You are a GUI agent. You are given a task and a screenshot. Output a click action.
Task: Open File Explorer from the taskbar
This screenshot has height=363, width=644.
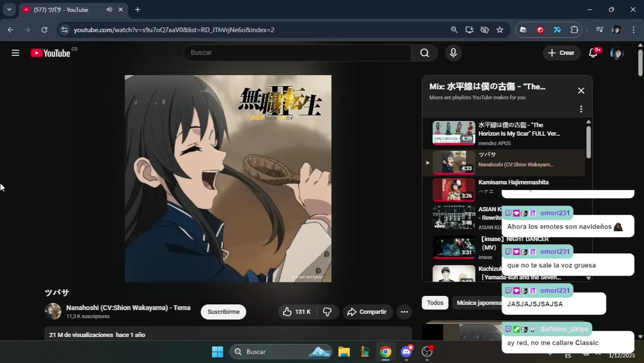(x=344, y=352)
